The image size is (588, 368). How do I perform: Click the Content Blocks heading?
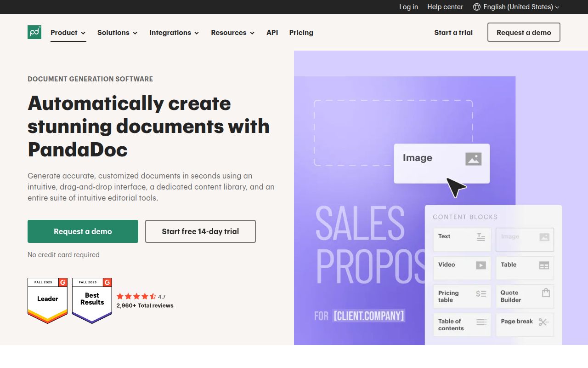pyautogui.click(x=465, y=217)
